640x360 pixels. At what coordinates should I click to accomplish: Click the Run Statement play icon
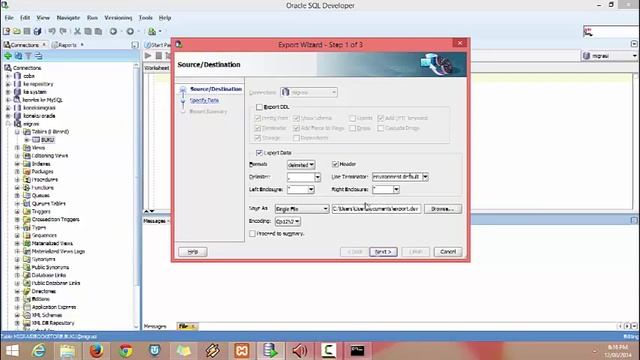(x=148, y=56)
